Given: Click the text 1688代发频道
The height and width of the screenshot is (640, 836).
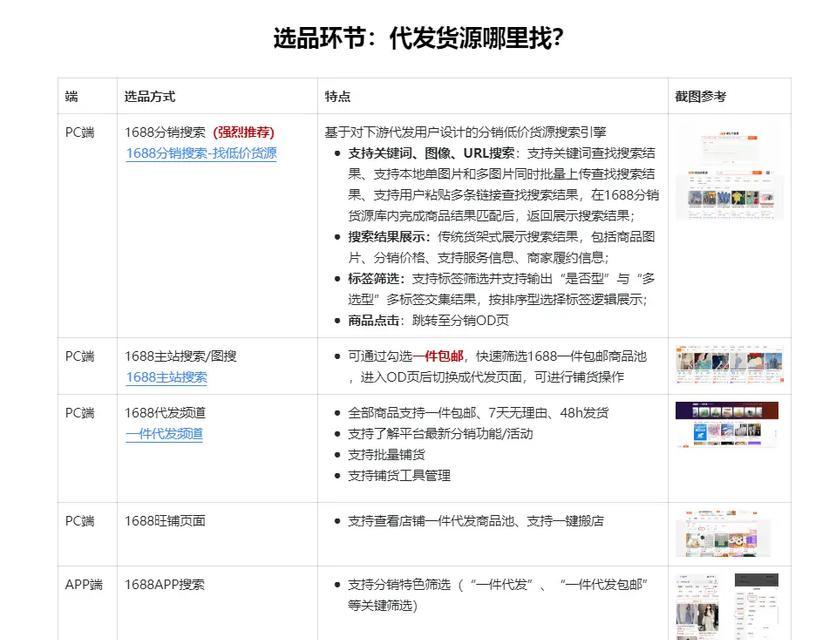Looking at the screenshot, I should click(165, 413).
